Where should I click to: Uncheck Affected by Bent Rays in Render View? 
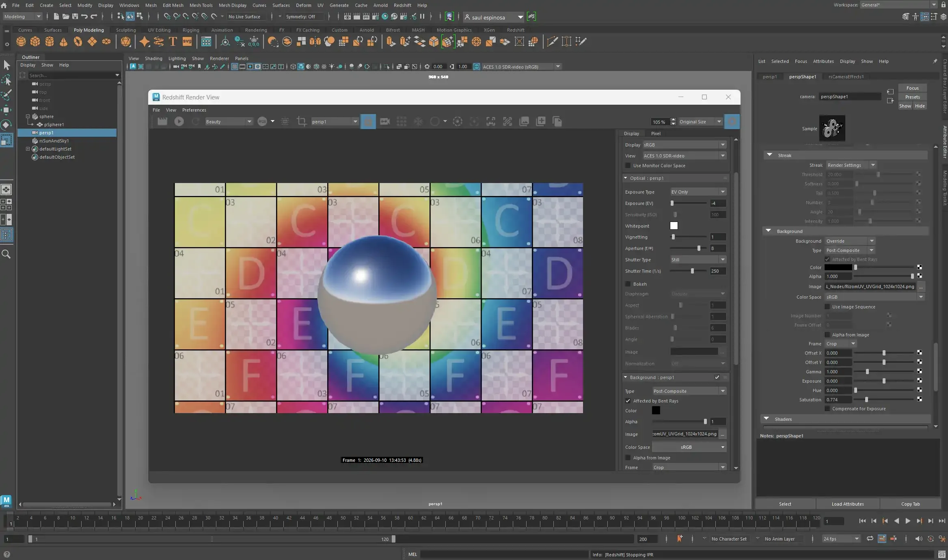pyautogui.click(x=628, y=401)
